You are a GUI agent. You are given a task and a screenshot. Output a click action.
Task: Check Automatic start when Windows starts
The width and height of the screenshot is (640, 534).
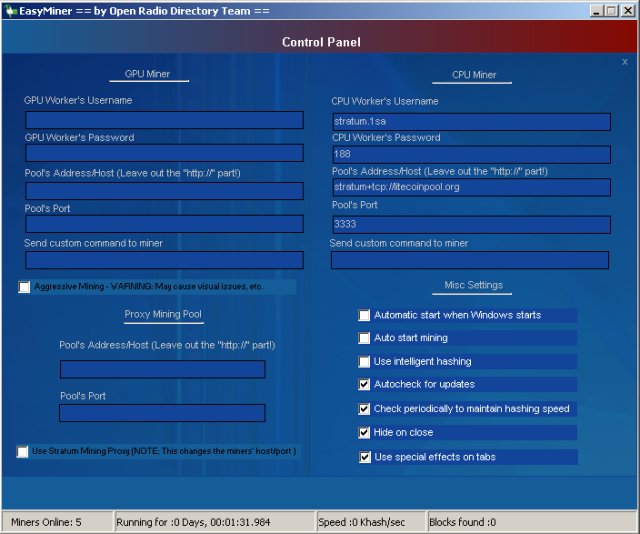pos(364,315)
